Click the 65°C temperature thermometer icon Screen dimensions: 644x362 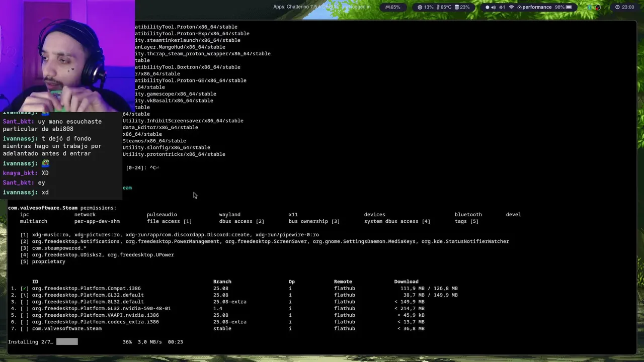click(x=437, y=7)
